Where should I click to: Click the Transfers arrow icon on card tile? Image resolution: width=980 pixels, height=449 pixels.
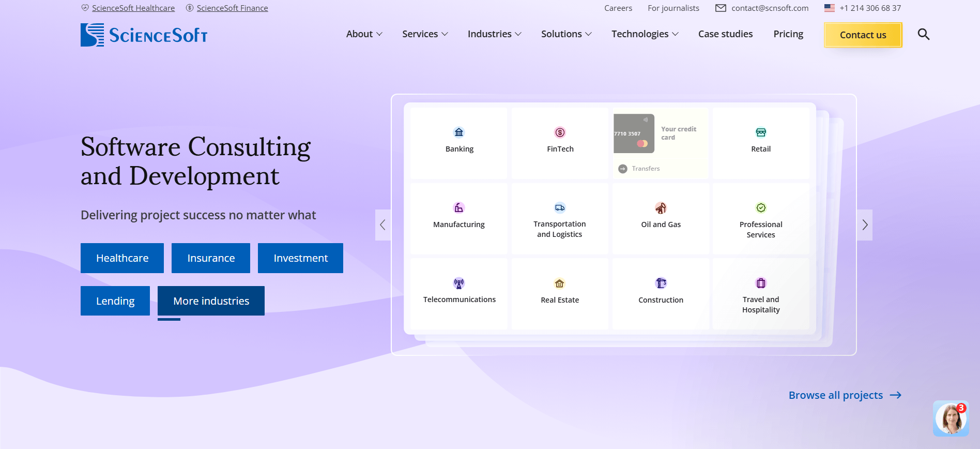coord(623,169)
